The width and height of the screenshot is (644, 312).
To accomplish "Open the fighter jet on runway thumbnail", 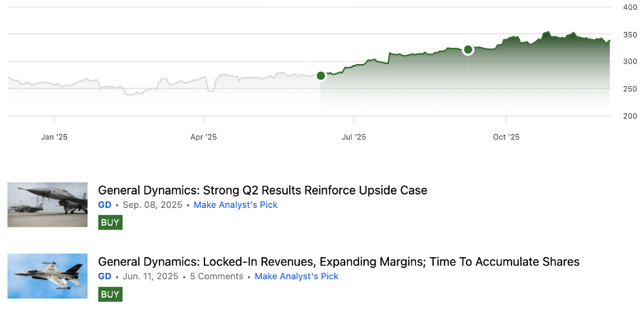I will (x=47, y=204).
